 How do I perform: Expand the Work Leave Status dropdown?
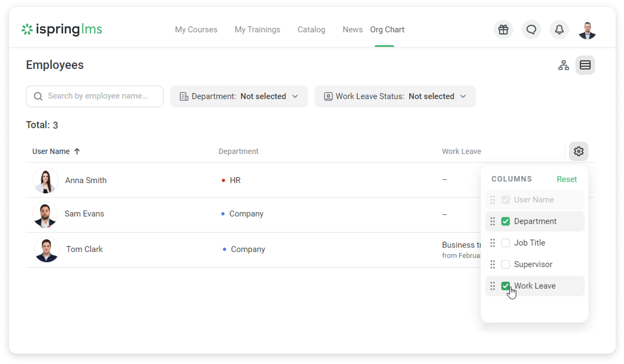click(x=395, y=96)
